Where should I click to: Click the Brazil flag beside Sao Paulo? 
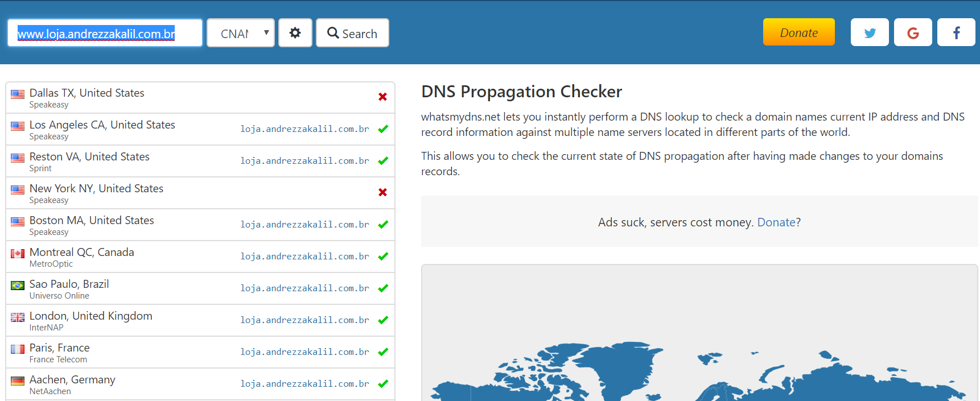(x=18, y=285)
